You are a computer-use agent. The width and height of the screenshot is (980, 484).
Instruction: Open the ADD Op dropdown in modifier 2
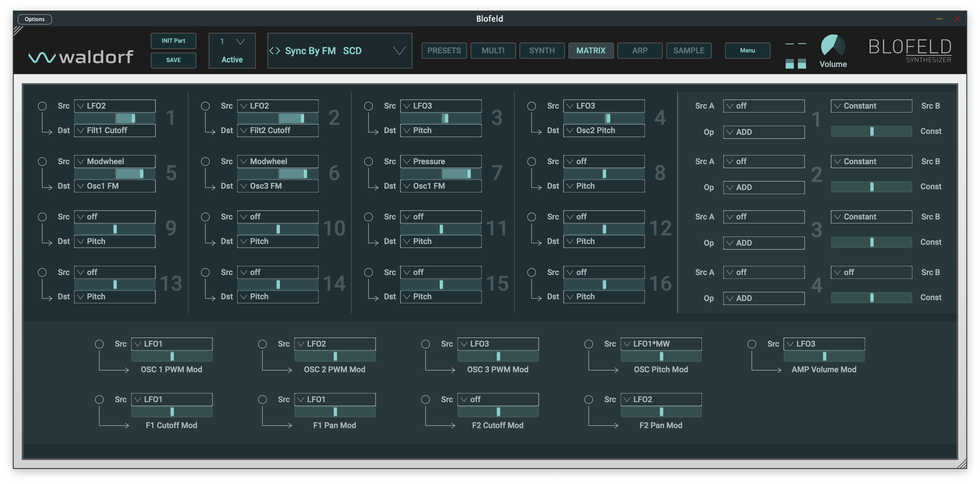click(x=764, y=187)
